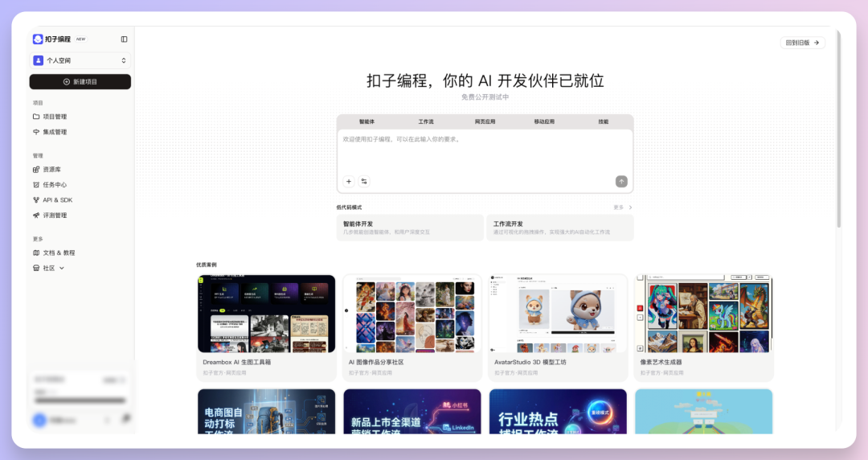Switch to the 工作流 tab

coord(426,121)
